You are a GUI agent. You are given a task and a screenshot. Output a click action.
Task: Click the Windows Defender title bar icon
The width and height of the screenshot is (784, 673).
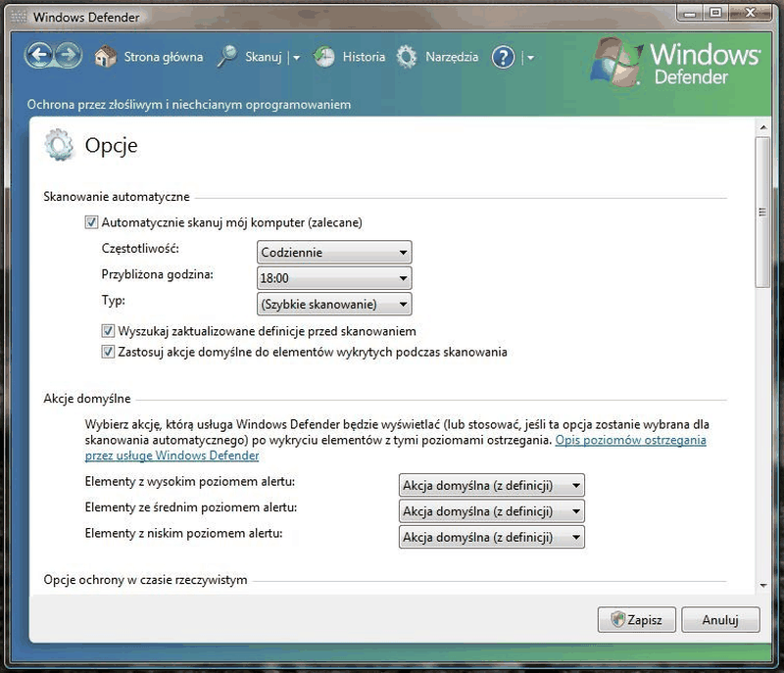19,17
